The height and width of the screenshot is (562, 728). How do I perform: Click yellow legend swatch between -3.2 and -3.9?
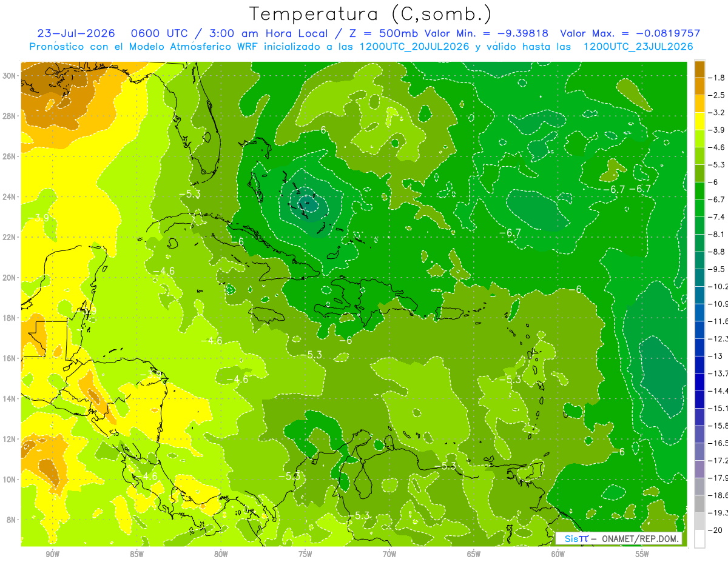(699, 121)
